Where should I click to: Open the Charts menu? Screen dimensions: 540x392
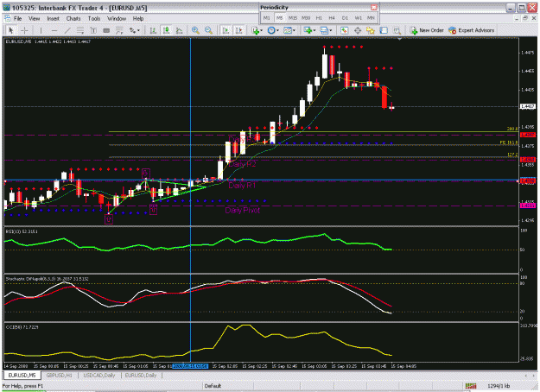pos(73,19)
